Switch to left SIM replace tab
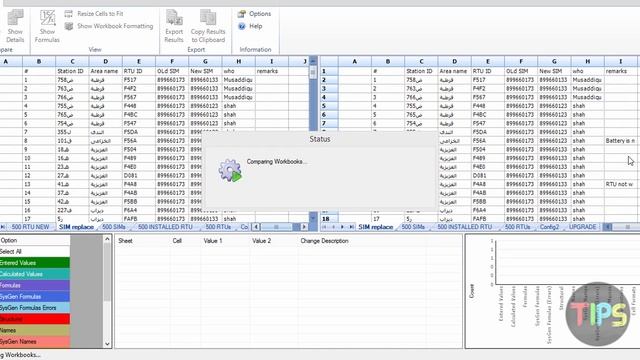640x360 pixels. tap(77, 227)
